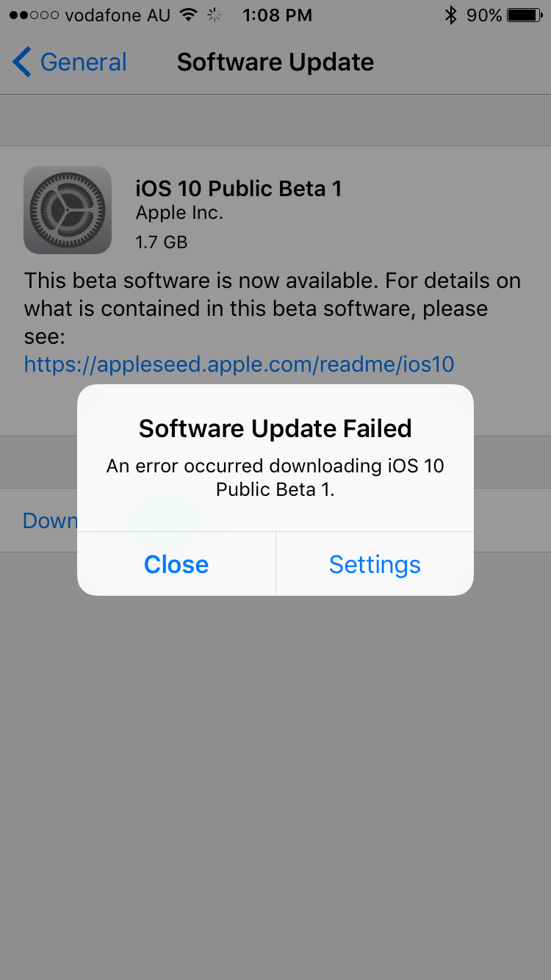Tap the 90% battery percentage
Image resolution: width=551 pixels, height=980 pixels.
[484, 15]
